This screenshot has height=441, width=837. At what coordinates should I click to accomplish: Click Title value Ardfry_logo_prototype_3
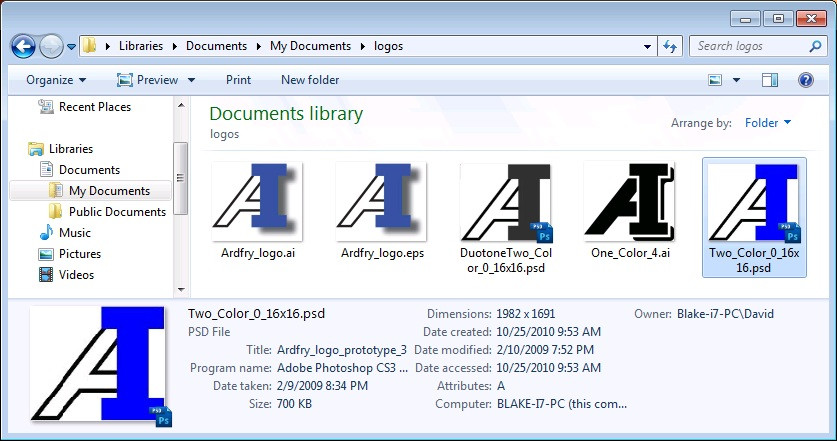[342, 350]
